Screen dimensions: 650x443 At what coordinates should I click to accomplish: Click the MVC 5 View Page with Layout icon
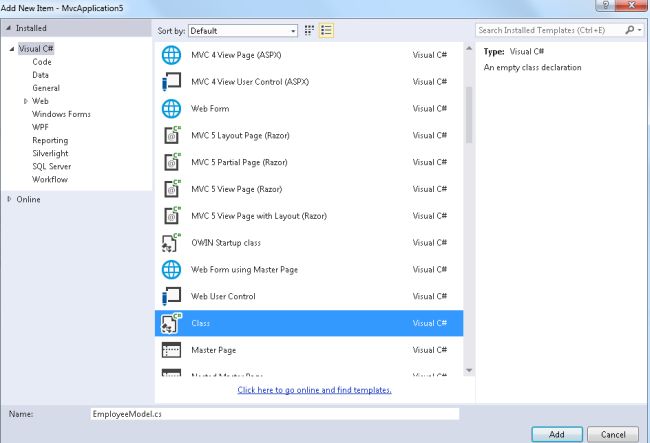click(x=171, y=216)
